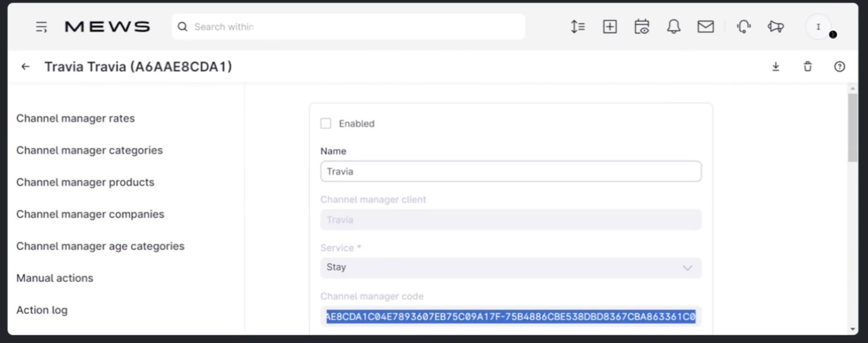This screenshot has height=343, width=868.
Task: Open the help question mark icon
Action: click(x=839, y=67)
